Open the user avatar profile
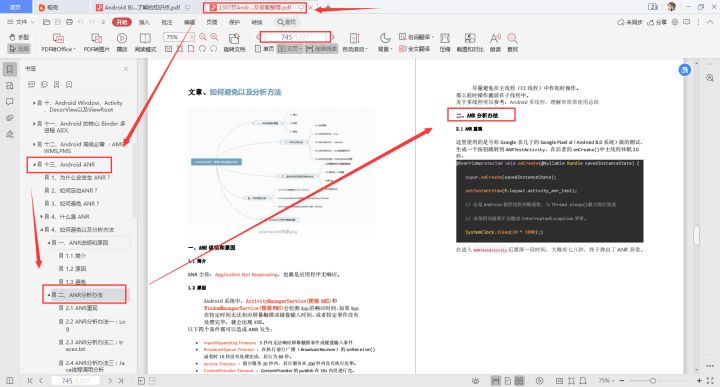 point(671,7)
